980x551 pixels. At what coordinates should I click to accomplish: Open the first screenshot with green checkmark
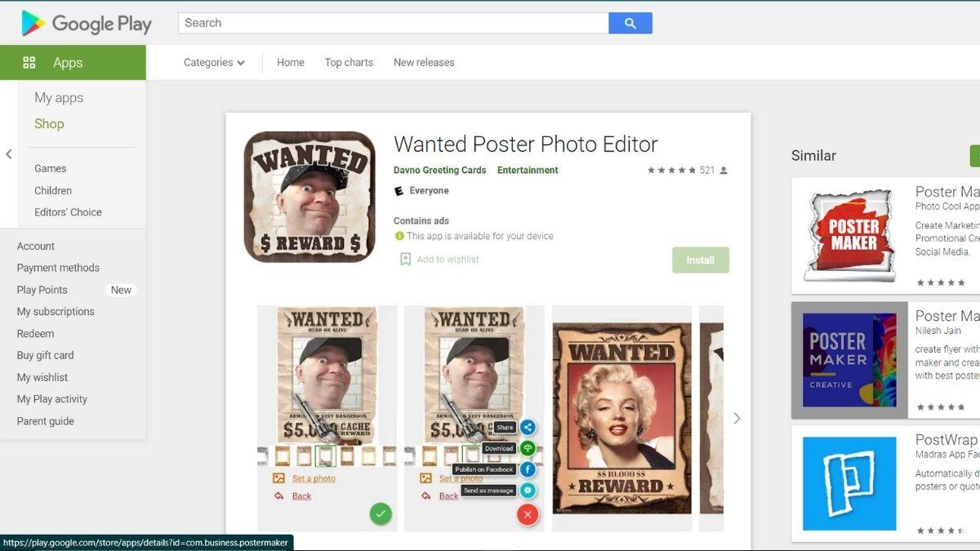[327, 418]
